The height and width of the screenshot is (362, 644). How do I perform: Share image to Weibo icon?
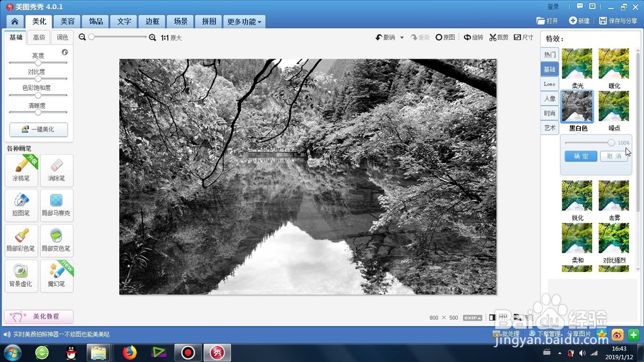click(618, 335)
